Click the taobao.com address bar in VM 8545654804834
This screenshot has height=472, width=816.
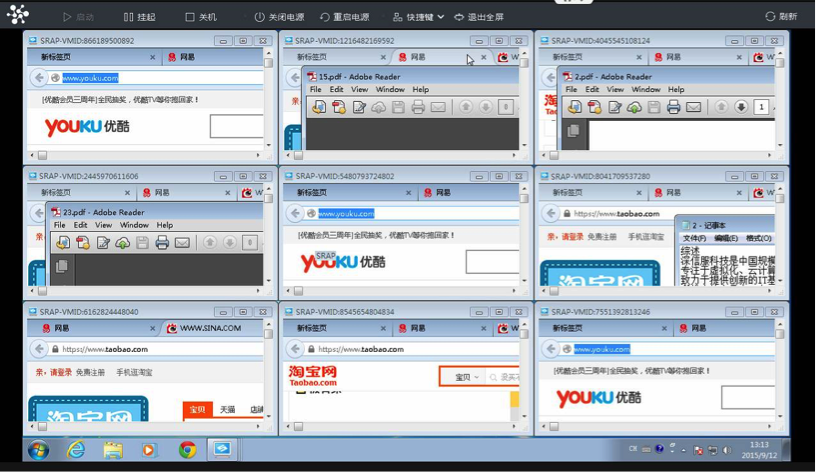(x=411, y=349)
